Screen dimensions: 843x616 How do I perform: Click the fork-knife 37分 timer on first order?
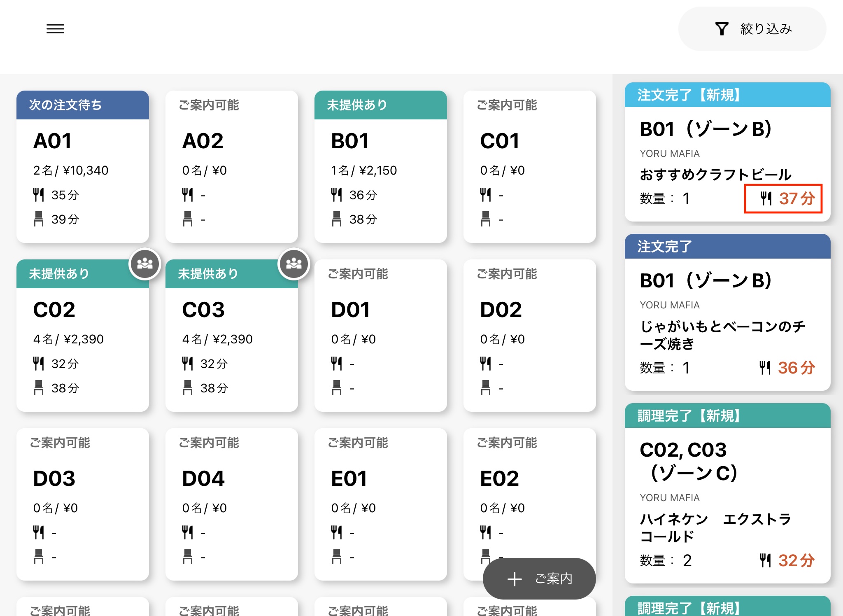point(783,199)
